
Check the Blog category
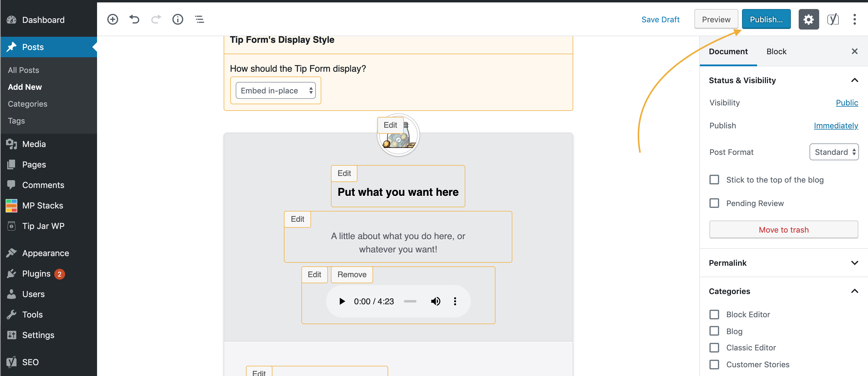714,331
